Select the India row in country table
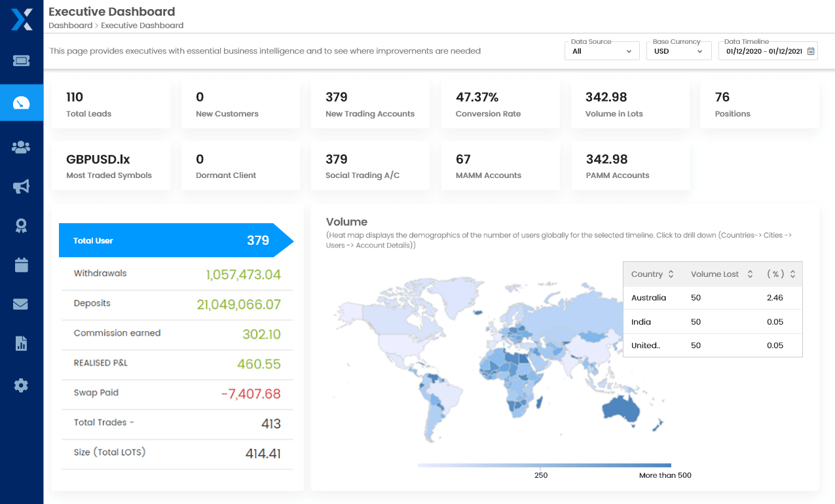The width and height of the screenshot is (835, 504). [x=713, y=321]
